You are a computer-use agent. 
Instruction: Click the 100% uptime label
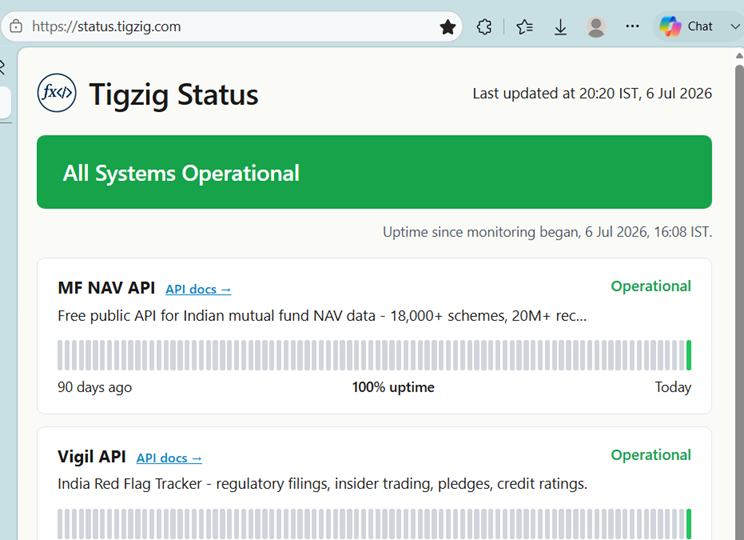pyautogui.click(x=393, y=387)
